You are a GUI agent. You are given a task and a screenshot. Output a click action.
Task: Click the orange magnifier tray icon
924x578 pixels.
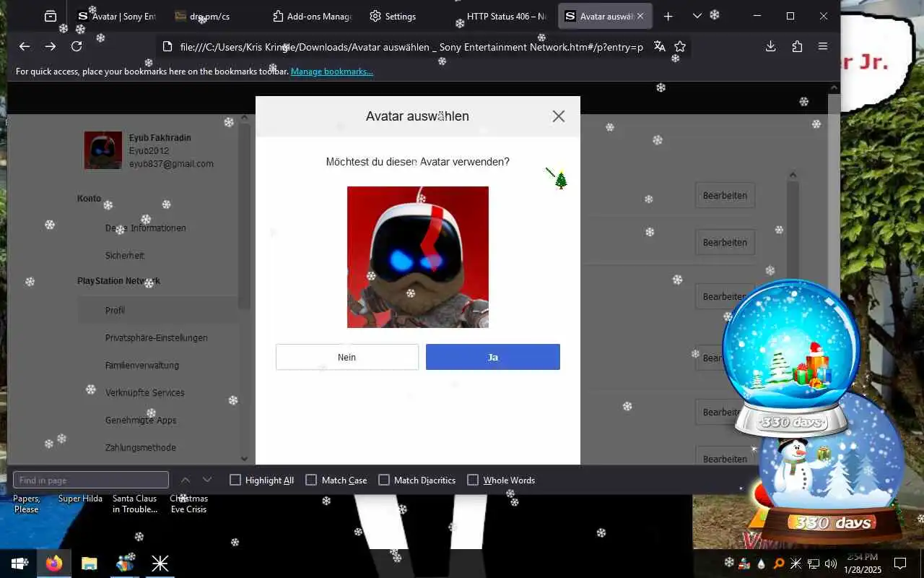pyautogui.click(x=779, y=564)
